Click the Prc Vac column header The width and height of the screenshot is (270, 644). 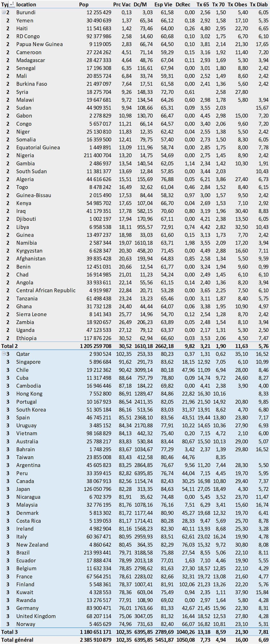tap(122, 5)
